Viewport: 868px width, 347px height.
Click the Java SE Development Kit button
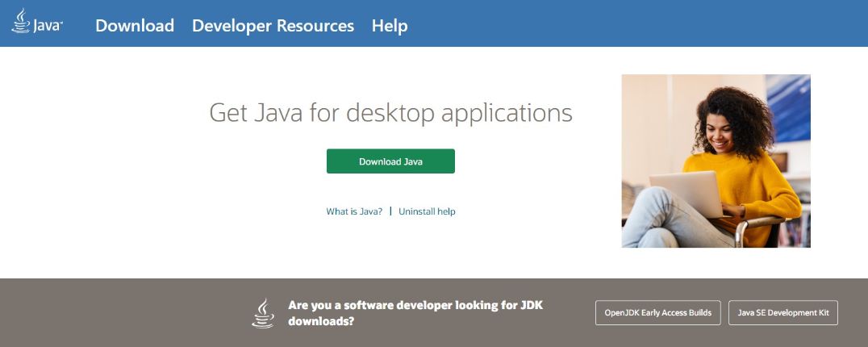782,313
